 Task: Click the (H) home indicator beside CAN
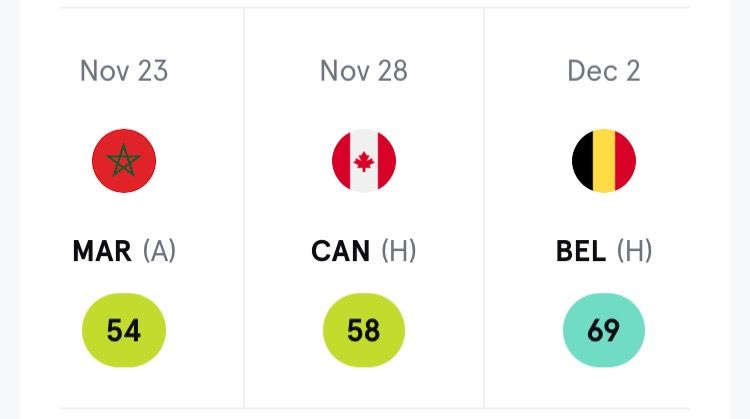coord(399,250)
